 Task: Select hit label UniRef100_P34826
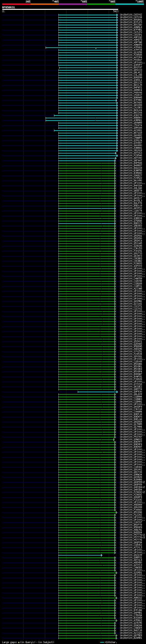coord(131,379)
